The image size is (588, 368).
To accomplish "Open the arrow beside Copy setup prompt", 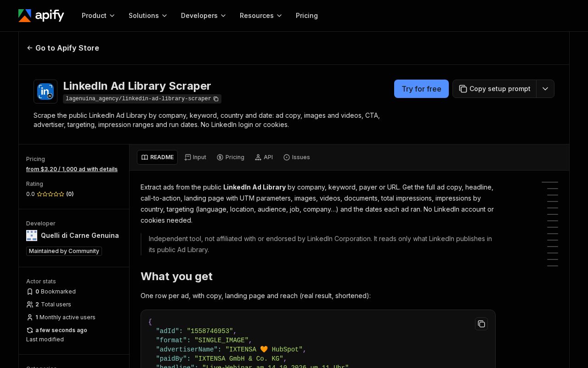I will [545, 89].
